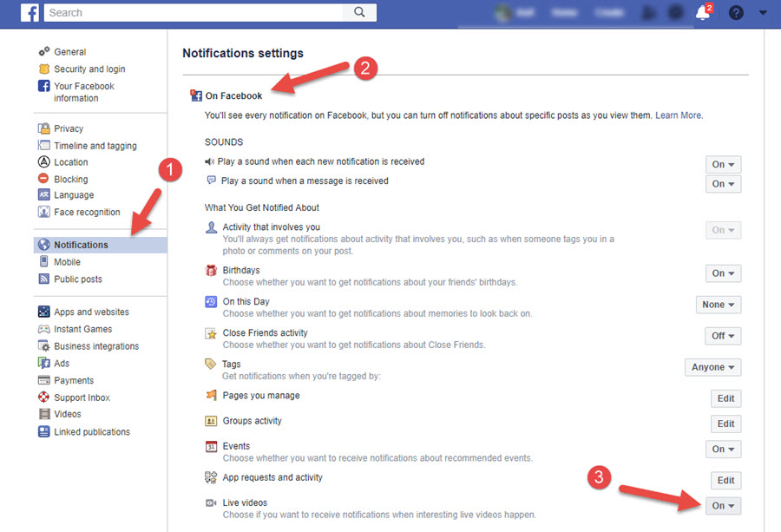Open the account menu arrow in top bar
The image size is (781, 532).
(763, 13)
